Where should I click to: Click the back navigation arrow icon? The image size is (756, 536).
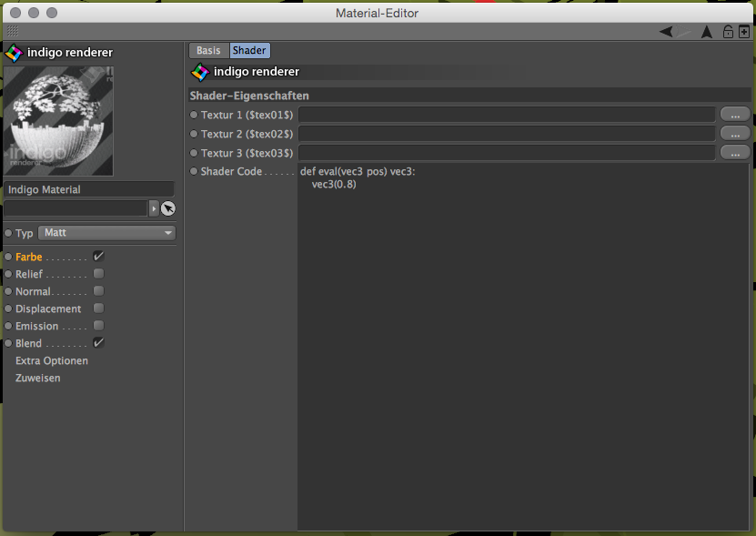[668, 32]
